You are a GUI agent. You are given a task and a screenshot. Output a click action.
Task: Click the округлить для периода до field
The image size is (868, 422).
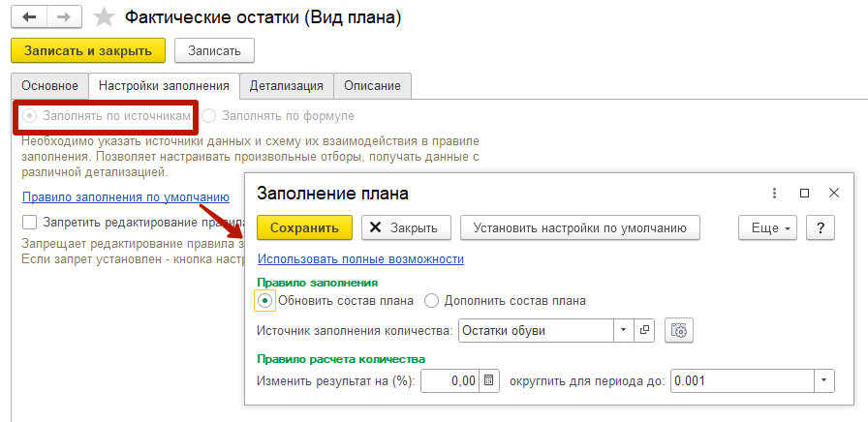pos(742,380)
